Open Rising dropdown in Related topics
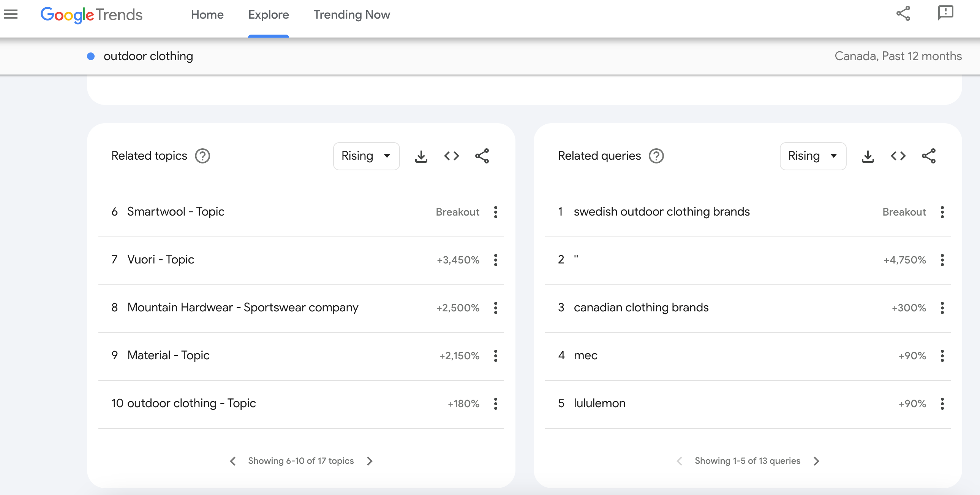This screenshot has height=495, width=980. (x=366, y=156)
